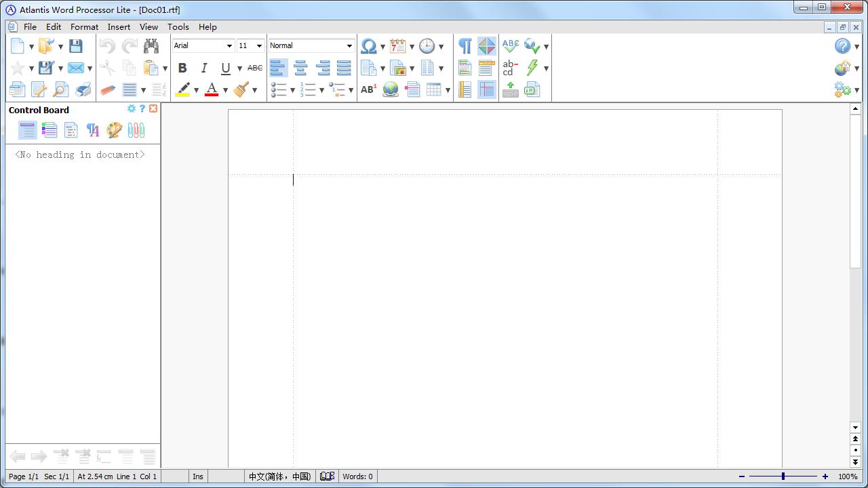This screenshot has width=868, height=488.
Task: Click the zoom slider handle
Action: pyautogui.click(x=783, y=476)
